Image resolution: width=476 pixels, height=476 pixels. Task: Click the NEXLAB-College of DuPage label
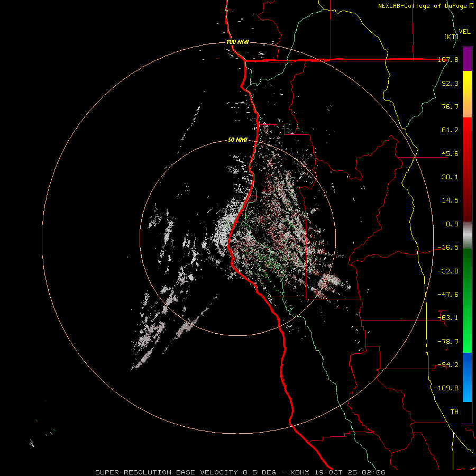423,6
